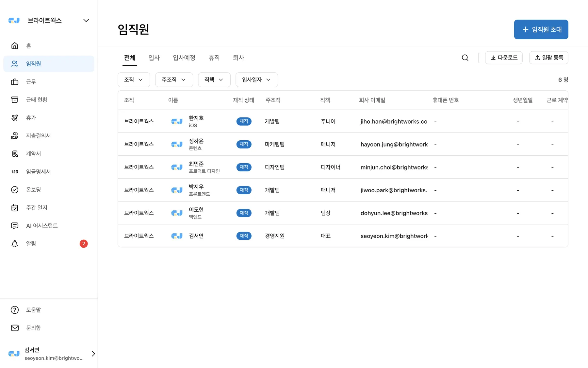The height and width of the screenshot is (368, 588).
Task: Click 팀장 position cell
Action: coord(326,213)
